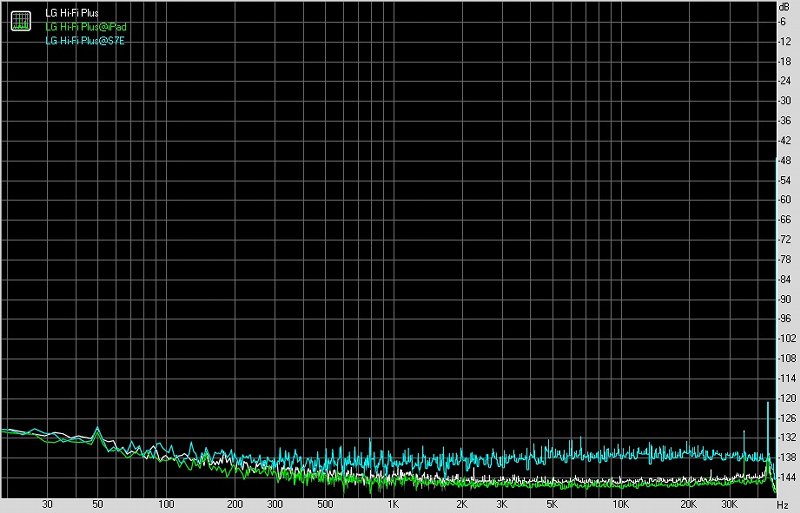Click the 5K frequency axis label
This screenshot has height=513, width=800.
pyautogui.click(x=552, y=504)
